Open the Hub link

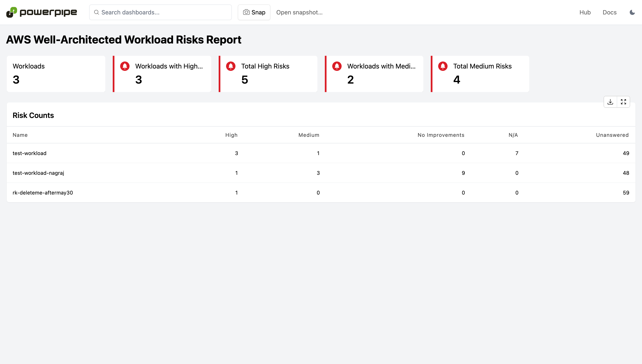click(585, 12)
